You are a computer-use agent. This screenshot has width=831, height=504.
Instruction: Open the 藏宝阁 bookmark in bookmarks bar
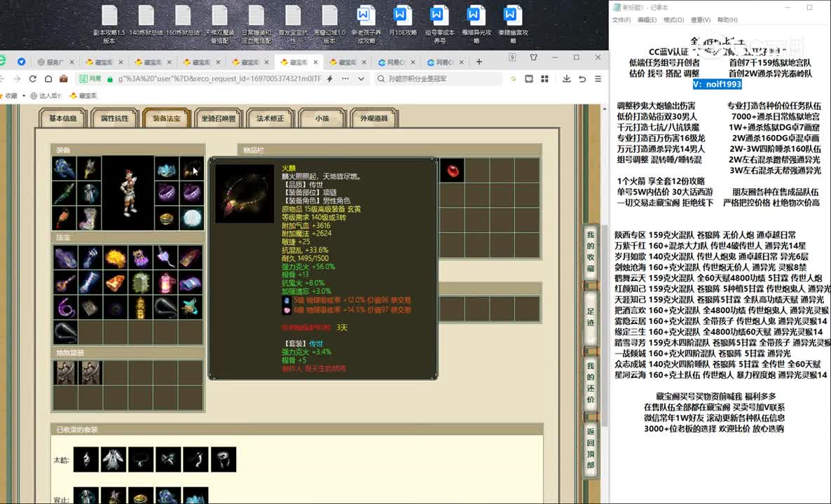tap(84, 96)
